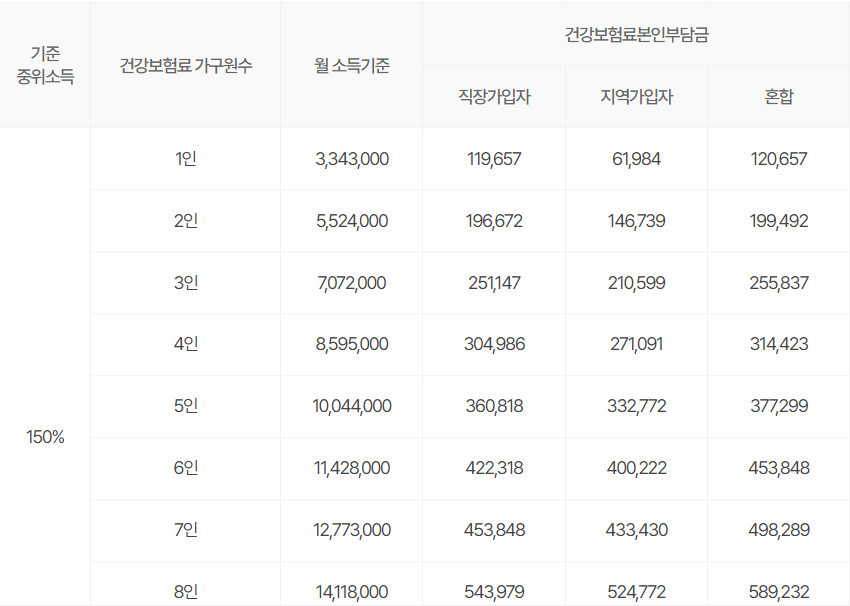Select the 3인 household row label
Image resolution: width=850 pixels, height=606 pixels.
click(x=185, y=283)
